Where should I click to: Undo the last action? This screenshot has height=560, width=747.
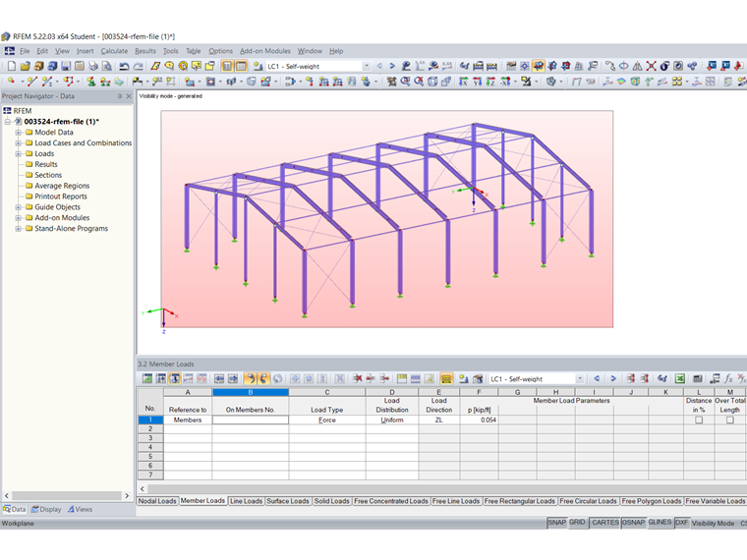click(x=124, y=66)
